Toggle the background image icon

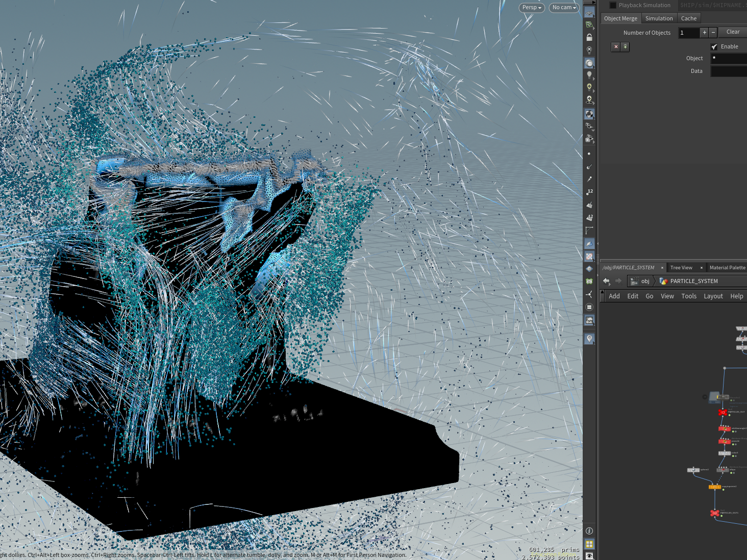click(589, 320)
